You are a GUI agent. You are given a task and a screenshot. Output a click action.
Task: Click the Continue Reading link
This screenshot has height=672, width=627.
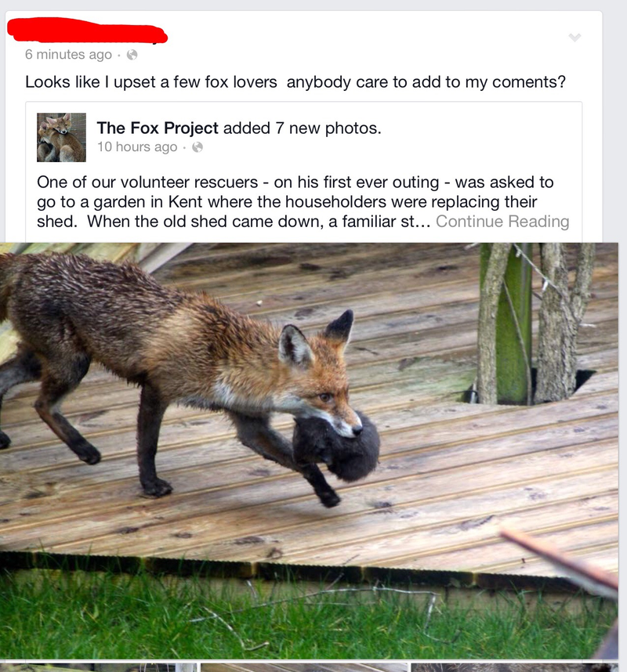502,222
